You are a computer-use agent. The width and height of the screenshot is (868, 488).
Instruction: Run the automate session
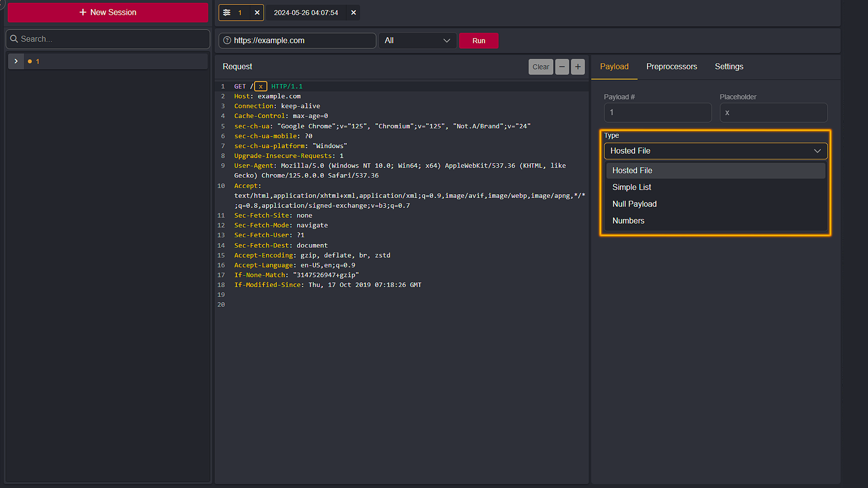[x=479, y=41]
